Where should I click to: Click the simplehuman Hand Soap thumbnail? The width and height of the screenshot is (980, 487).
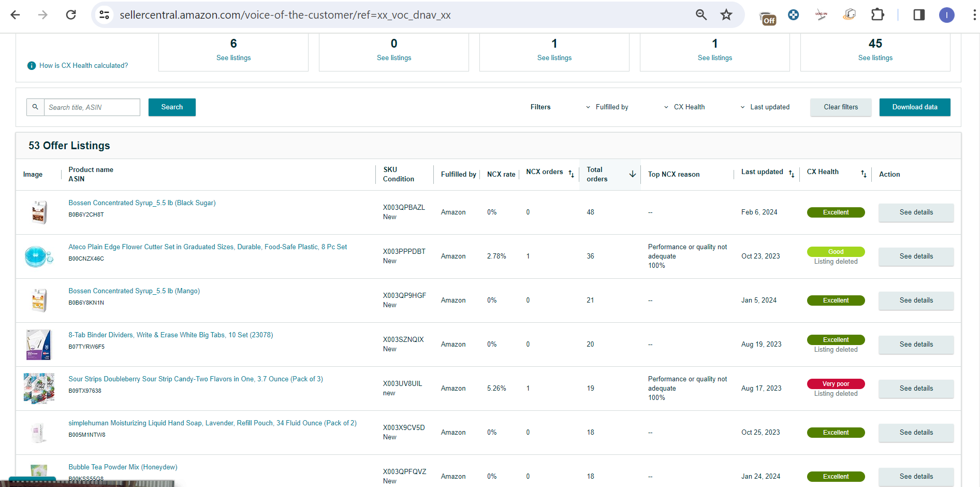point(39,433)
